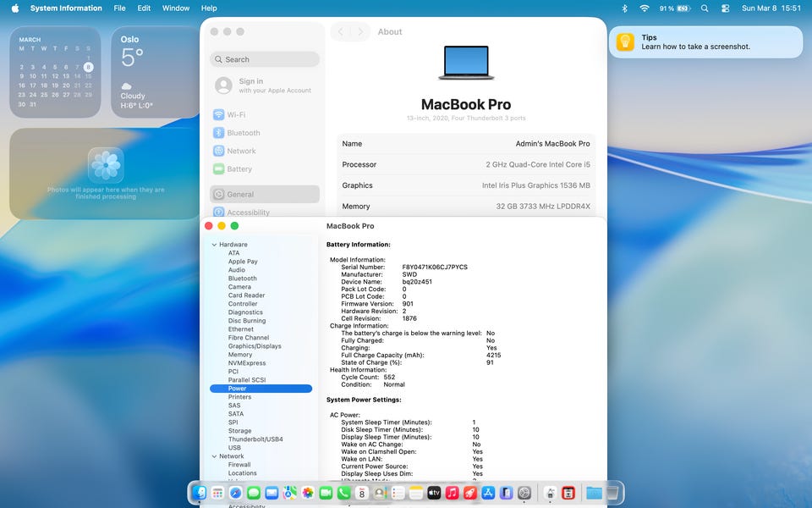812x508 pixels.
Task: Collapse the Hardware tree section
Action: point(213,245)
